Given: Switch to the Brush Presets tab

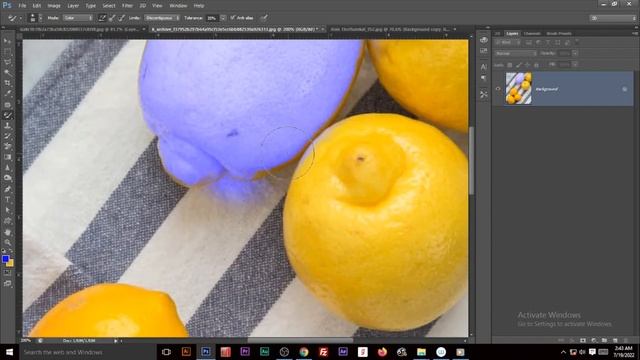Looking at the screenshot, I should [559, 33].
